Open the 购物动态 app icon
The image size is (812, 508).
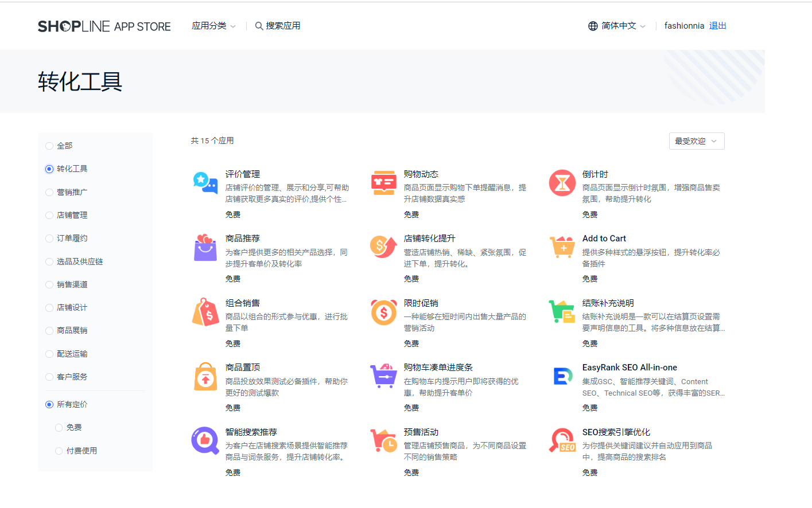click(383, 183)
